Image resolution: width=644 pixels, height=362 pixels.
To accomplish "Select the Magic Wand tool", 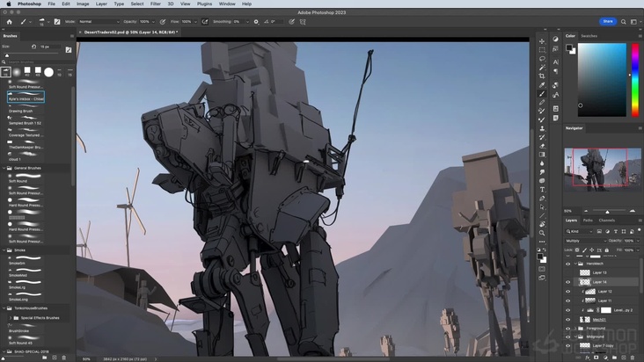I will point(542,68).
